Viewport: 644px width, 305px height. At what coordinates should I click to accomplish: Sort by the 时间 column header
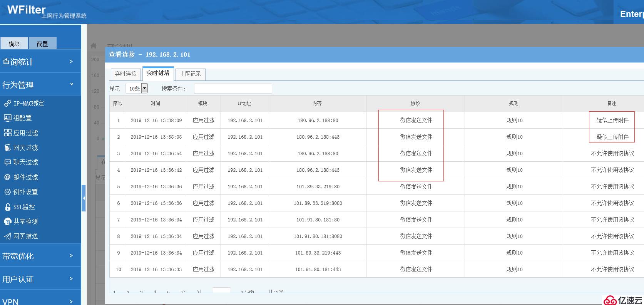tap(156, 103)
